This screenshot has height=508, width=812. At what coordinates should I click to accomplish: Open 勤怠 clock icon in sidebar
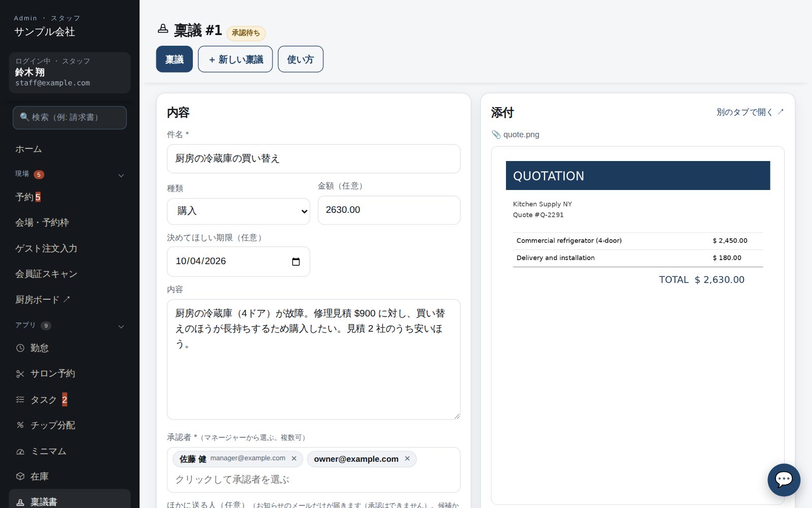point(20,348)
